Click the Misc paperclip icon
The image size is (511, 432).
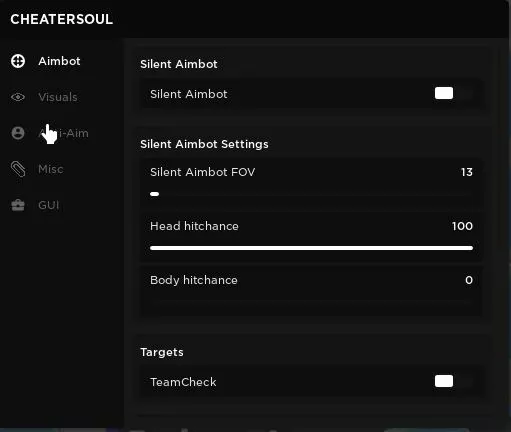(x=18, y=169)
